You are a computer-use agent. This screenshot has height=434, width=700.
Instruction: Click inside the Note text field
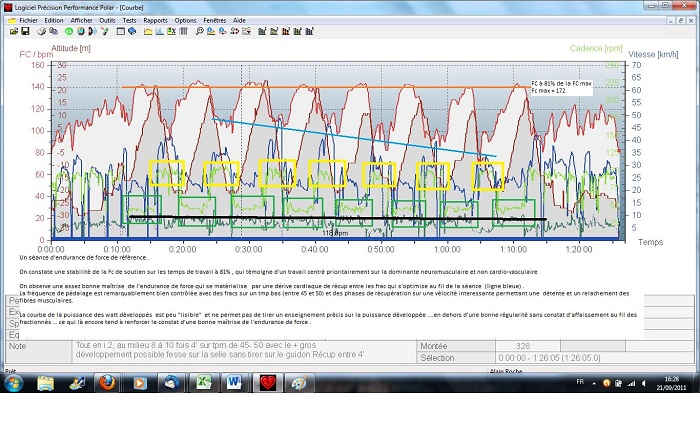coord(244,351)
